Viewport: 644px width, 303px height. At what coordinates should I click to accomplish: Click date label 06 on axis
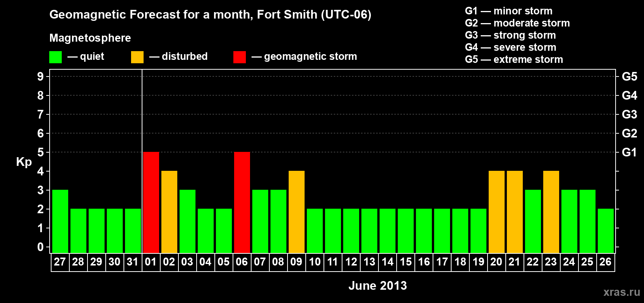point(242,262)
